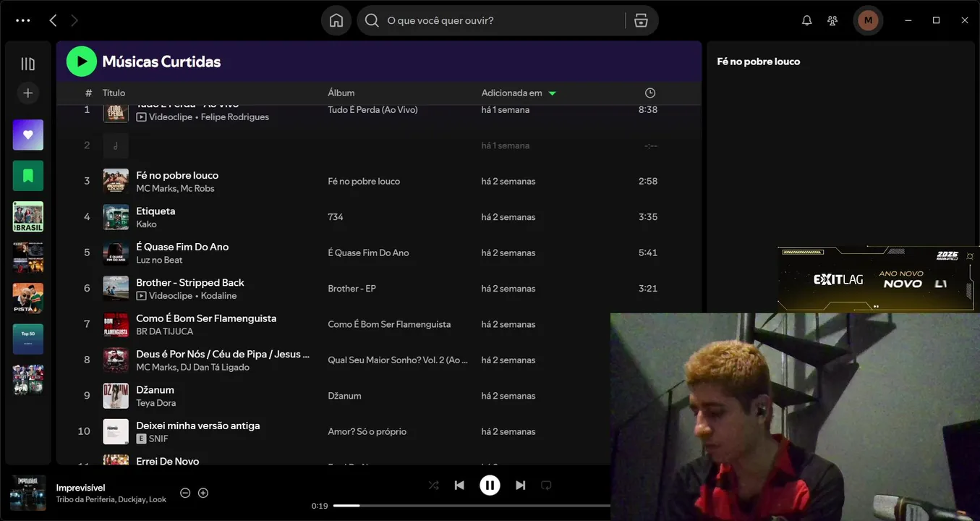Select the song Džanum

[155, 390]
